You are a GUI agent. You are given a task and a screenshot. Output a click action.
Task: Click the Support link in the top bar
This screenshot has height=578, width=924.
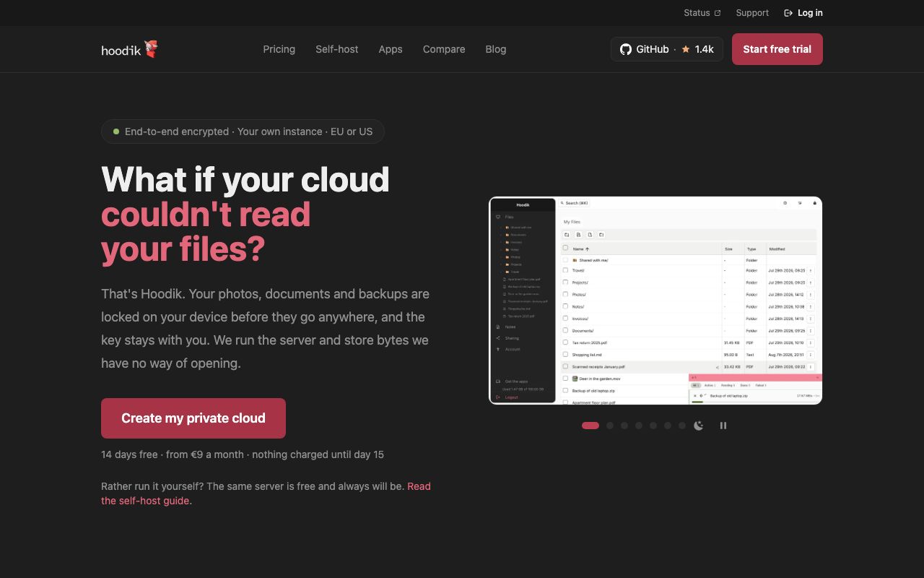coord(752,13)
